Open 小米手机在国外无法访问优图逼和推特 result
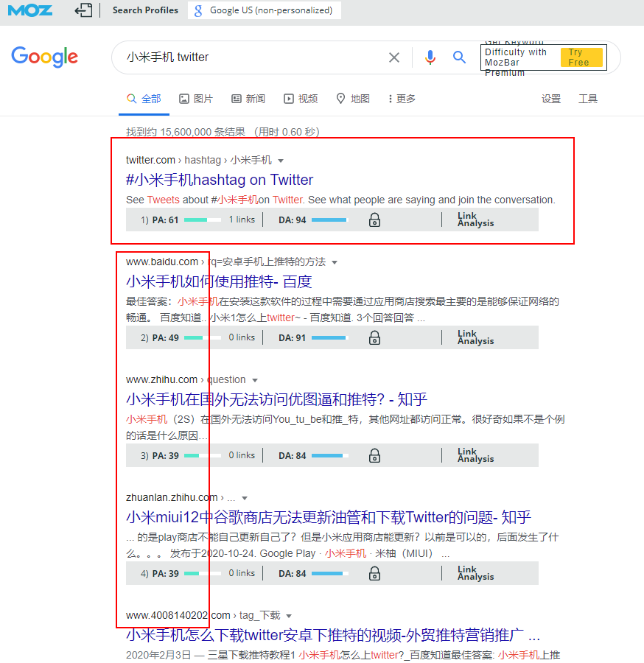This screenshot has width=644, height=663. pos(276,399)
